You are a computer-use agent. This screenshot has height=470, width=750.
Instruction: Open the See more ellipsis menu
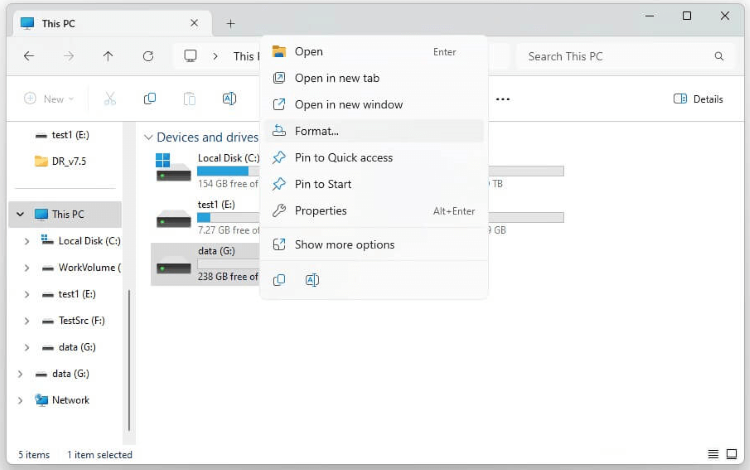(x=503, y=99)
